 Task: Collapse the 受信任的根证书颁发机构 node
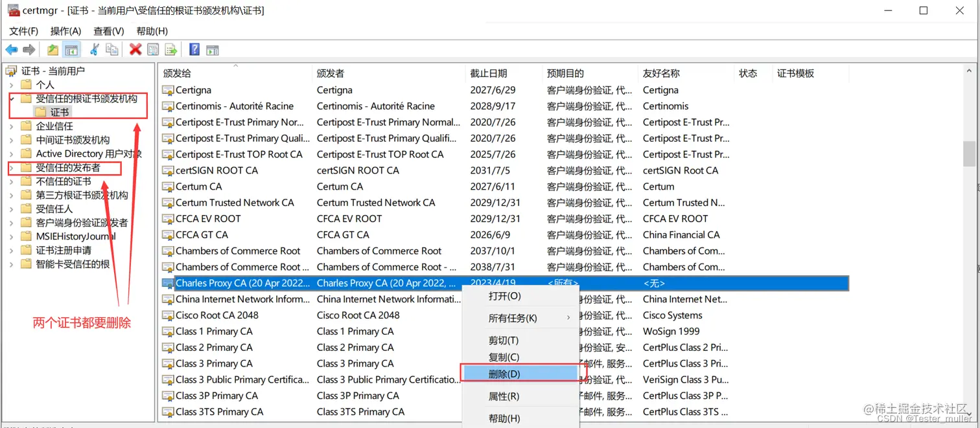point(12,98)
